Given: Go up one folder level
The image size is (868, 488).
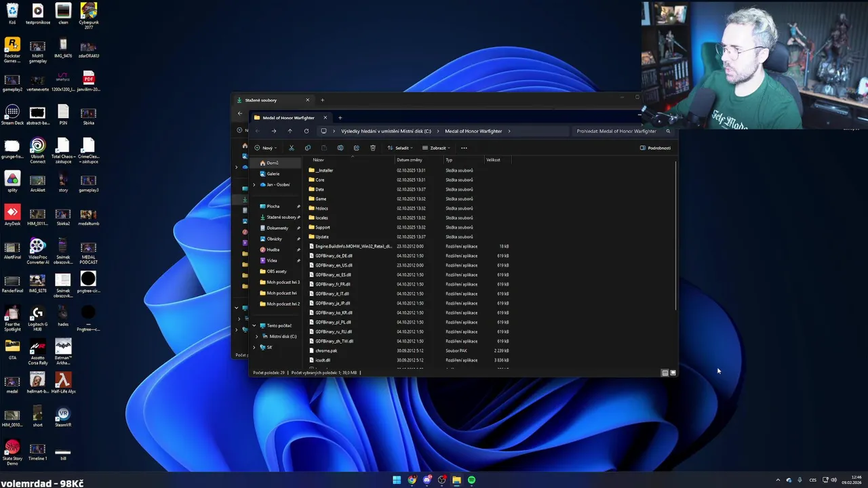Looking at the screenshot, I should tap(290, 131).
